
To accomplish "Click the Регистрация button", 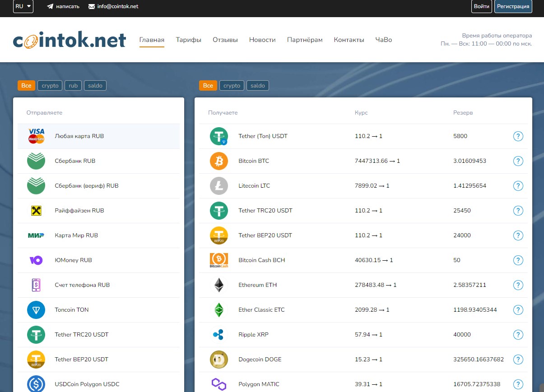I will 513,6.
